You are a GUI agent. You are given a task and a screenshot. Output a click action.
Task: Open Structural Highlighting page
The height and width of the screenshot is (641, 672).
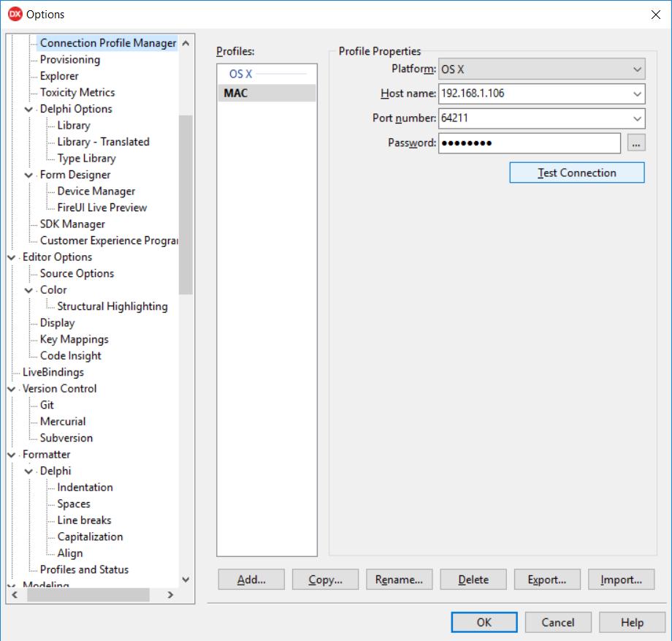click(112, 306)
